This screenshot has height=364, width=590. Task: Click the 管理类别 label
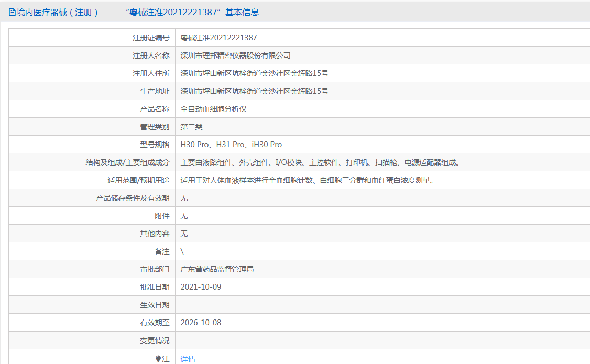click(x=155, y=127)
